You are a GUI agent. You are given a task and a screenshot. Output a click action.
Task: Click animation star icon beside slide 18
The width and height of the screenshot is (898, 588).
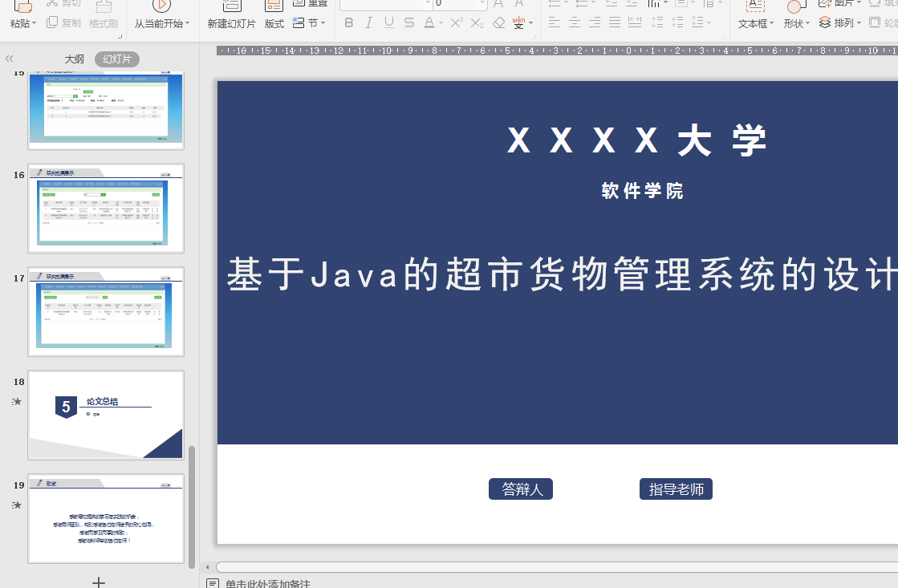(17, 401)
